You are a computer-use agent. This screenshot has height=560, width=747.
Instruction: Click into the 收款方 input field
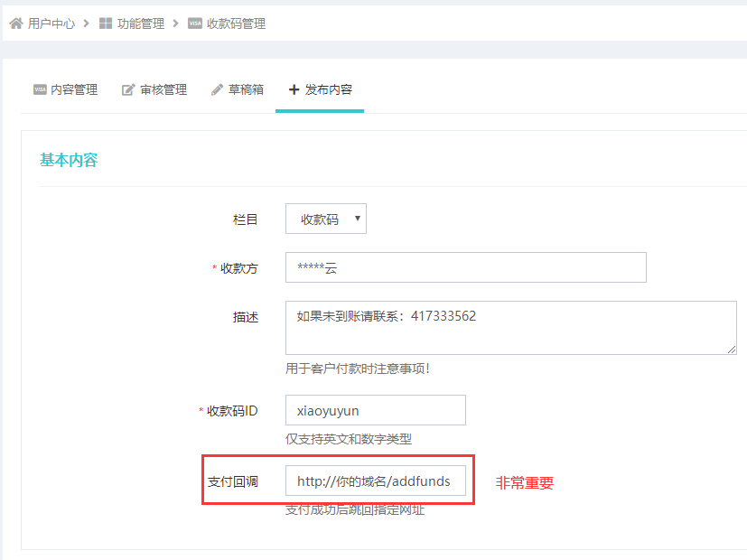point(466,267)
